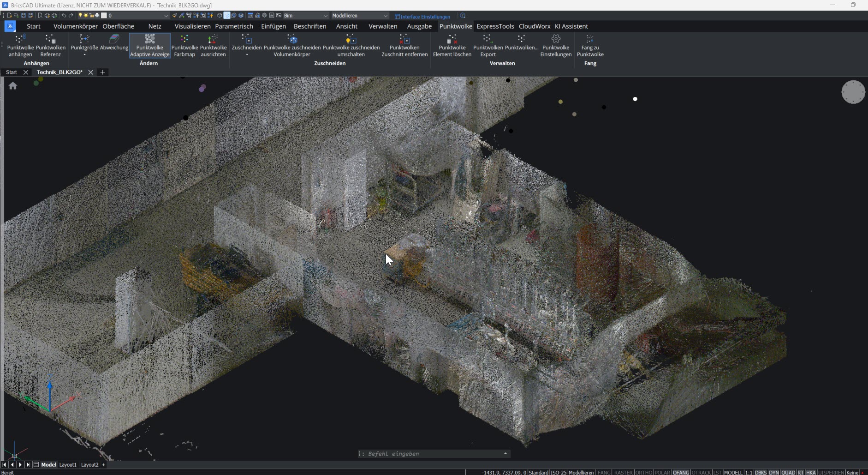Open ISO-25 dimension style in status bar
Viewport: 868px width, 475px height.
(x=559, y=472)
